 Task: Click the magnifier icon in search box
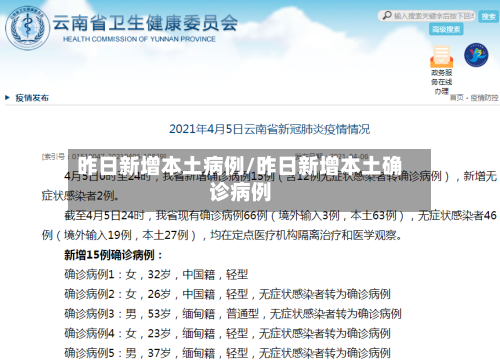(387, 15)
